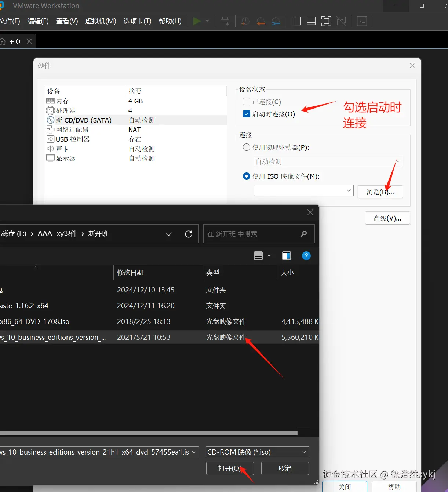Viewport: 448px width, 492px height.
Task: Select the 声卡 device row
Action: pos(136,149)
